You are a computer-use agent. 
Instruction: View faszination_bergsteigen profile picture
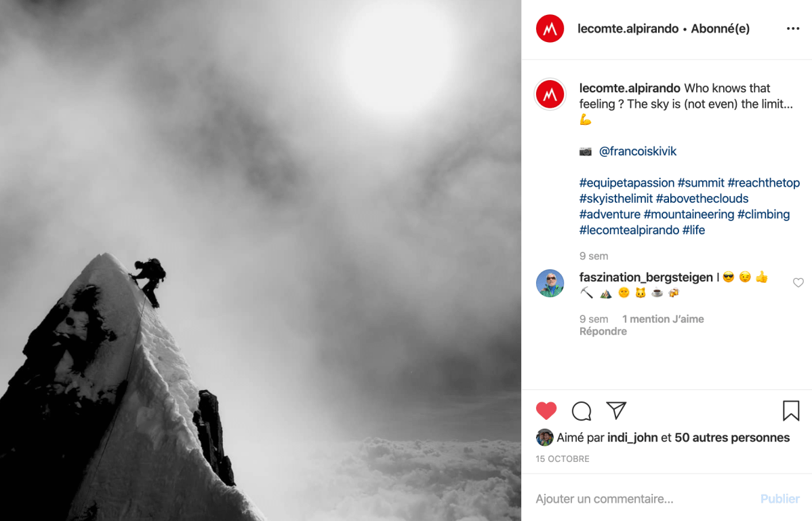pyautogui.click(x=550, y=283)
